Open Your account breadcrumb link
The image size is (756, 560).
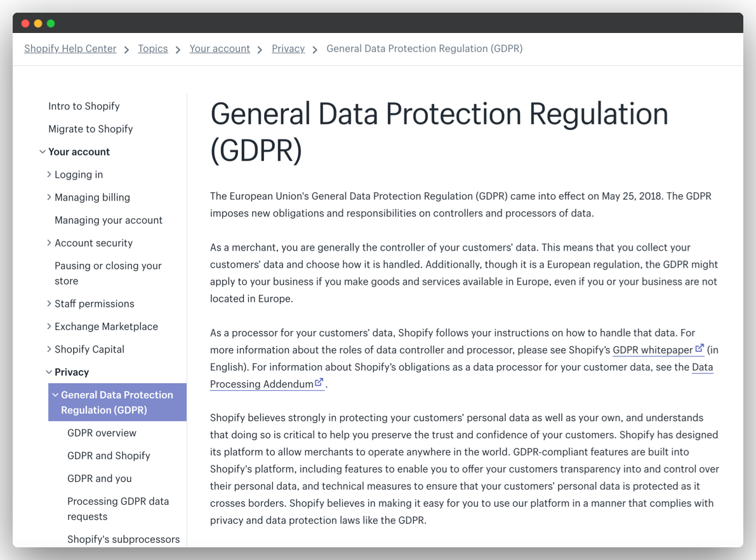point(220,49)
